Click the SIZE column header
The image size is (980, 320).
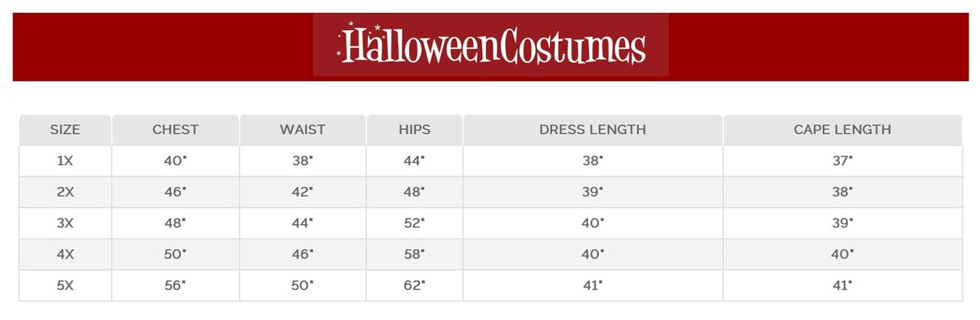pos(65,129)
